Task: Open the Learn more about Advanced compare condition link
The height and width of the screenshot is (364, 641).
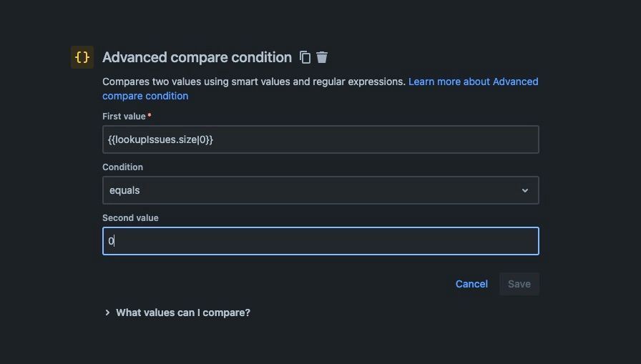Action: 473,82
